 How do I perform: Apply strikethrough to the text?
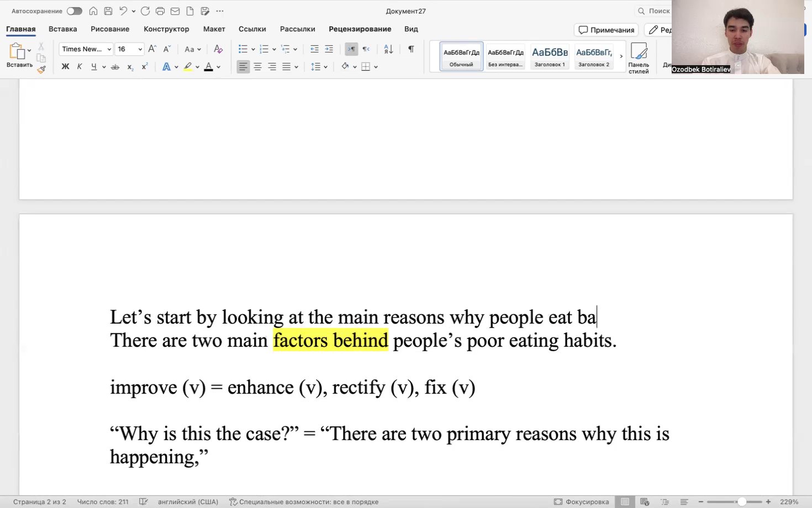point(115,66)
